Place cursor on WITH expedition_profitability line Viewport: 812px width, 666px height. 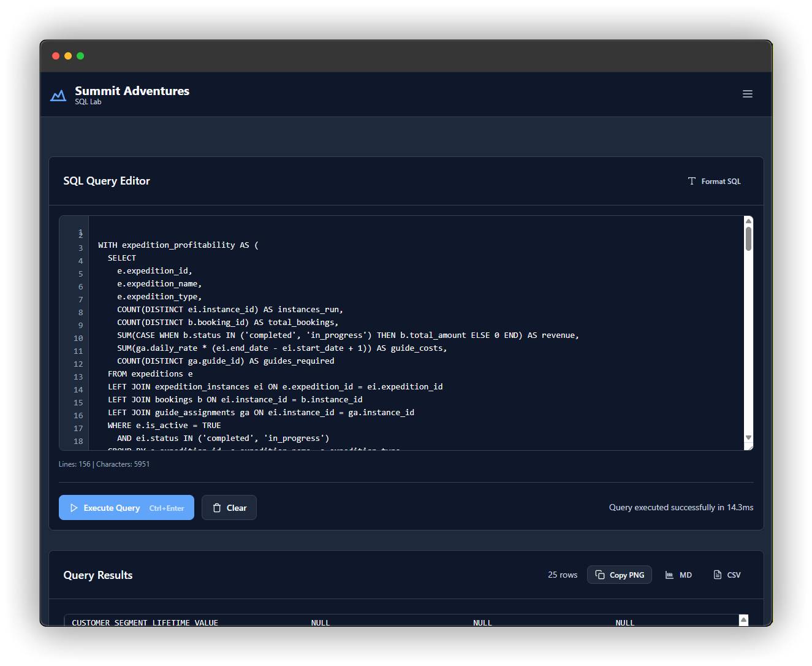click(178, 245)
